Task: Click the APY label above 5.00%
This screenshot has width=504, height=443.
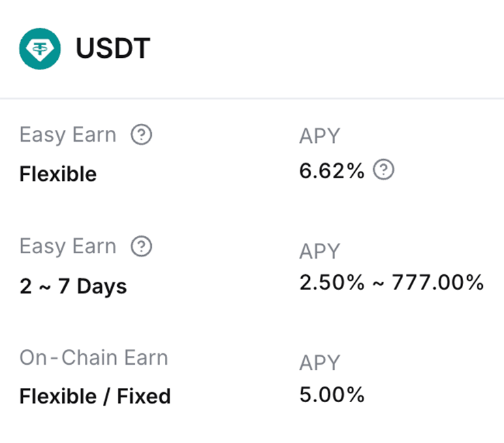Action: point(319,363)
